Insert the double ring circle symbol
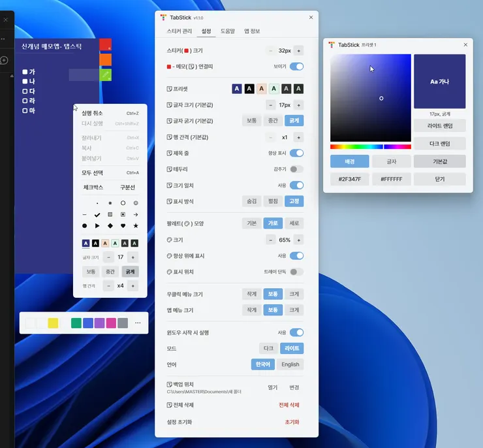Screen dimensions: 483x448 pyautogui.click(x=136, y=203)
